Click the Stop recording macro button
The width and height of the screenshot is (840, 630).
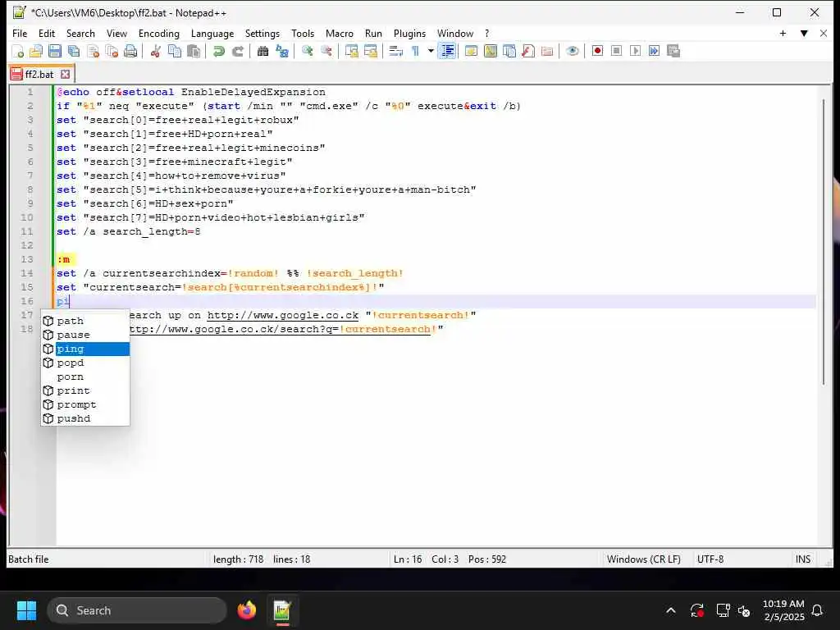point(616,52)
